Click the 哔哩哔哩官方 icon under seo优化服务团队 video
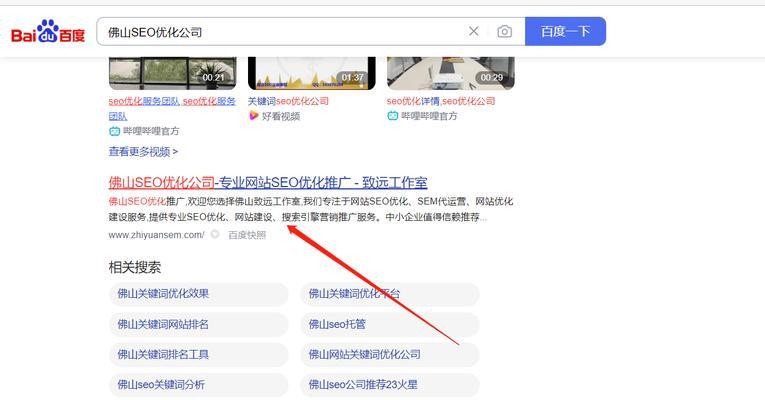Image resolution: width=765 pixels, height=400 pixels. coord(114,131)
